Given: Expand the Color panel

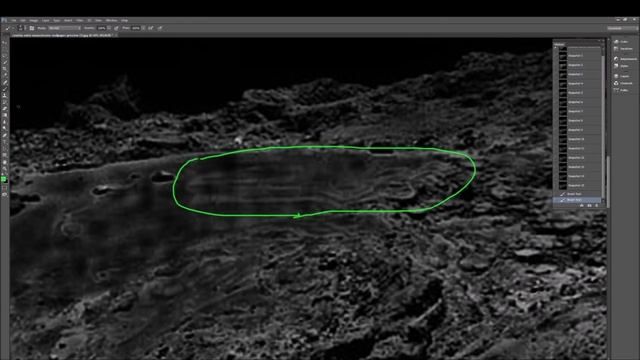Looking at the screenshot, I should [622, 42].
